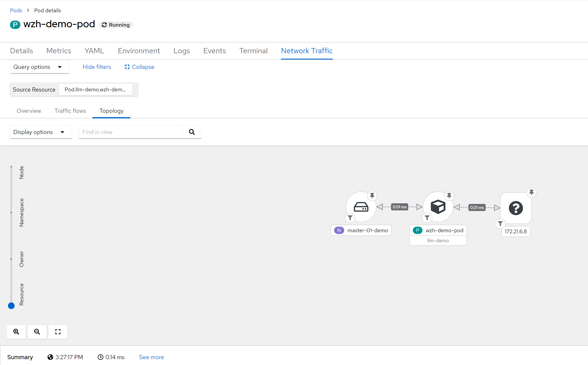The width and height of the screenshot is (588, 365).
Task: Select the wzh-demo-pod cube node icon
Action: [438, 207]
